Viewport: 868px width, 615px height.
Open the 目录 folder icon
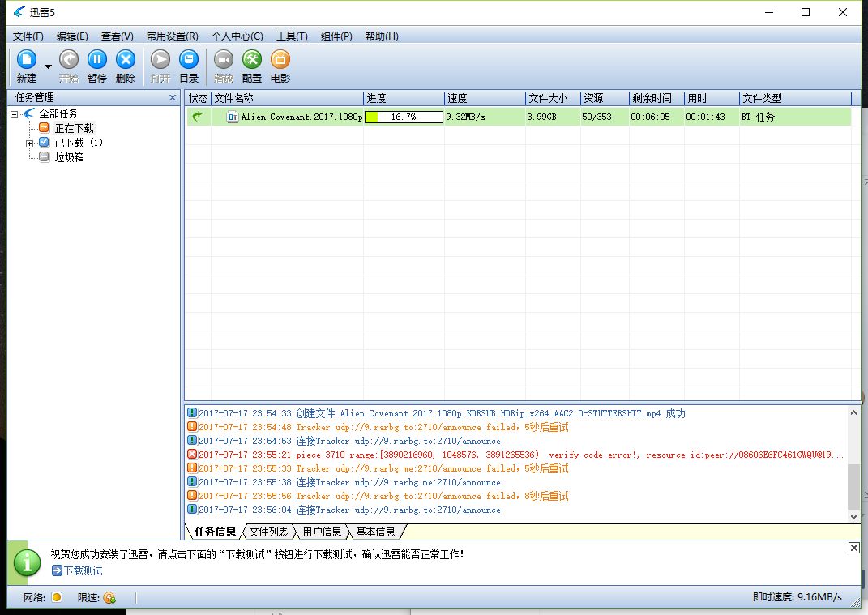[189, 60]
